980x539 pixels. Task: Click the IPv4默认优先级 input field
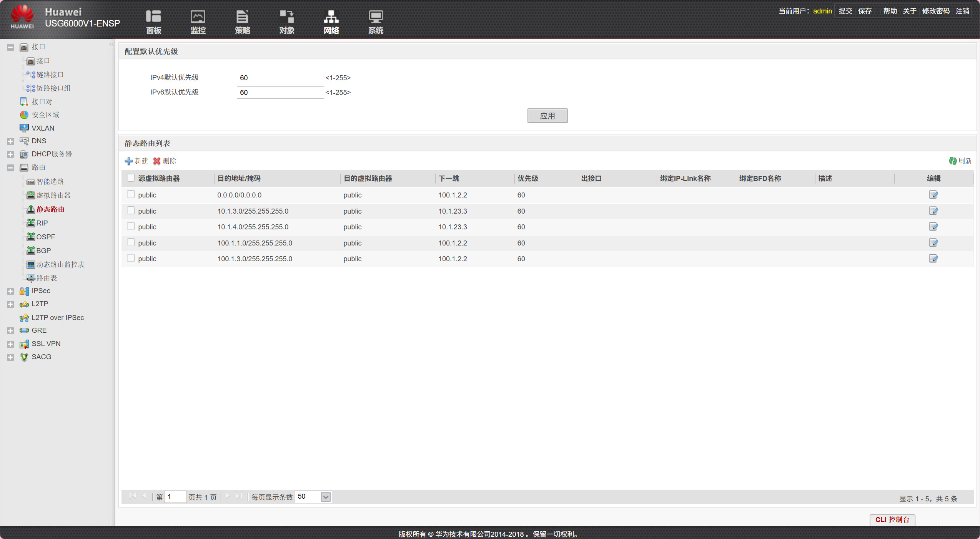pos(280,78)
